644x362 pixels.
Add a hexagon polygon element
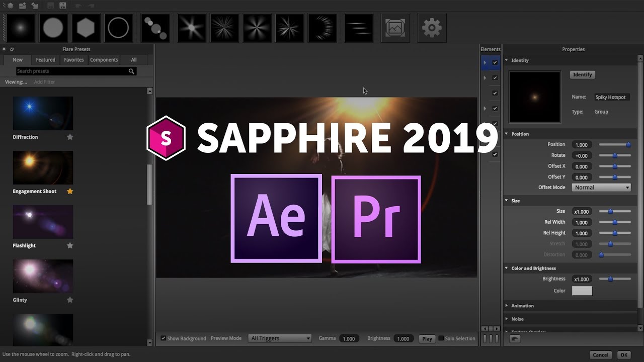(x=86, y=28)
